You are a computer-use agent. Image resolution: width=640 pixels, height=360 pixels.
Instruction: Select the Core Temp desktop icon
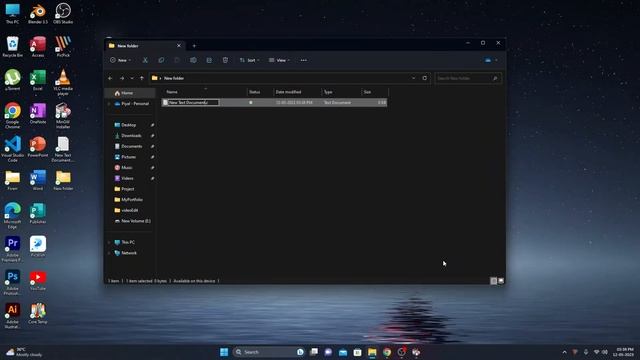38,313
